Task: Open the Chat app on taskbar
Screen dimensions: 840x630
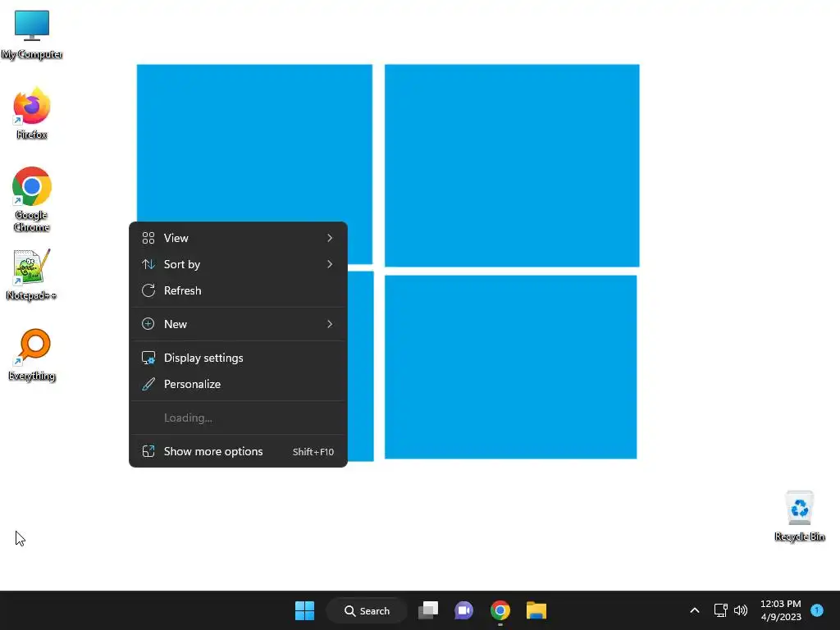Action: click(464, 610)
